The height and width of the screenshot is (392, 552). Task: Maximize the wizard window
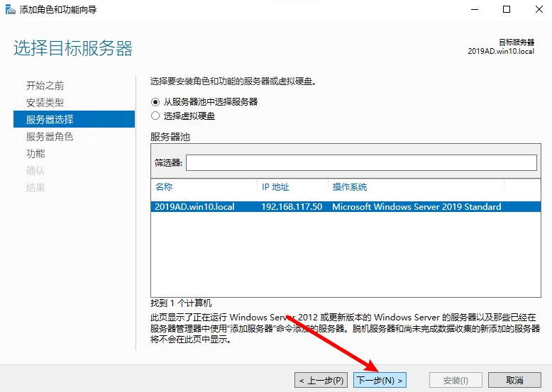[x=507, y=10]
